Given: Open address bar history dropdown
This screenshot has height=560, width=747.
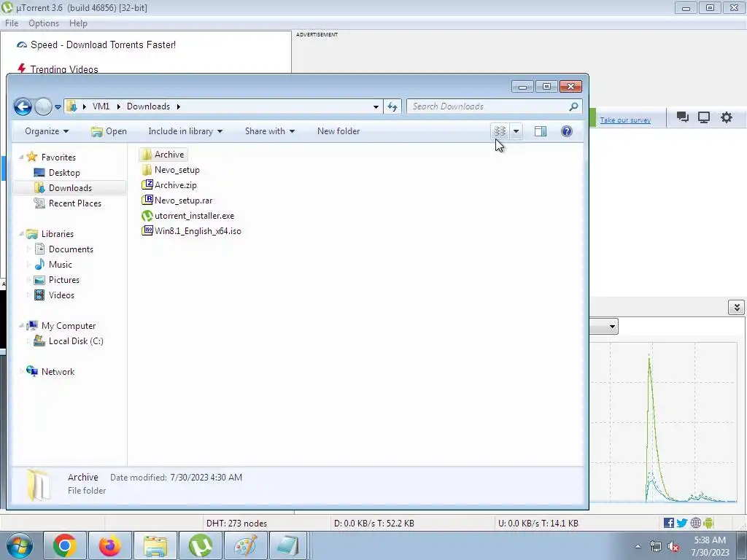Looking at the screenshot, I should (x=376, y=106).
